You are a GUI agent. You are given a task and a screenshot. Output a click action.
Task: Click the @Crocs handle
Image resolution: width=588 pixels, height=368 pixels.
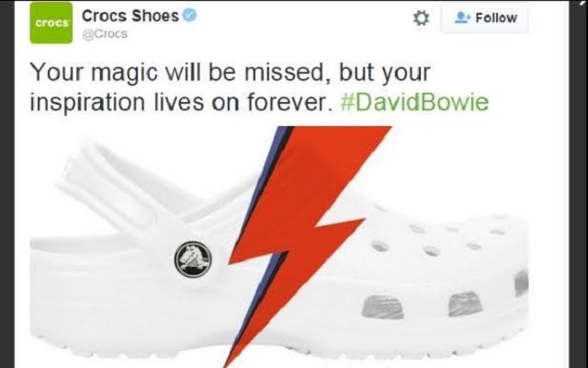(x=105, y=34)
